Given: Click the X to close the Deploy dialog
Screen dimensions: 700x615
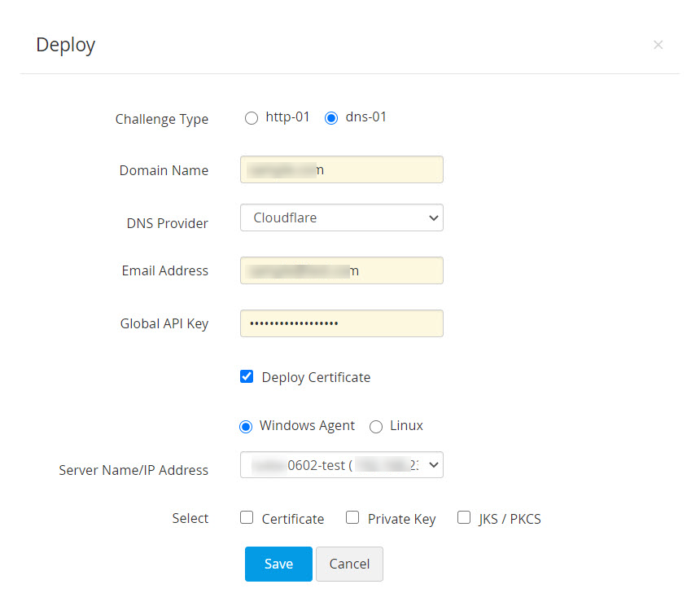Looking at the screenshot, I should (658, 45).
